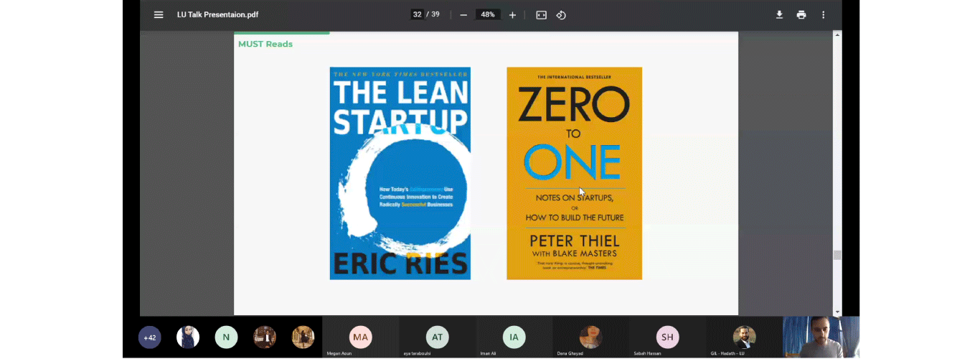
Task: Expand the +42 additional participants list
Action: coord(150,337)
